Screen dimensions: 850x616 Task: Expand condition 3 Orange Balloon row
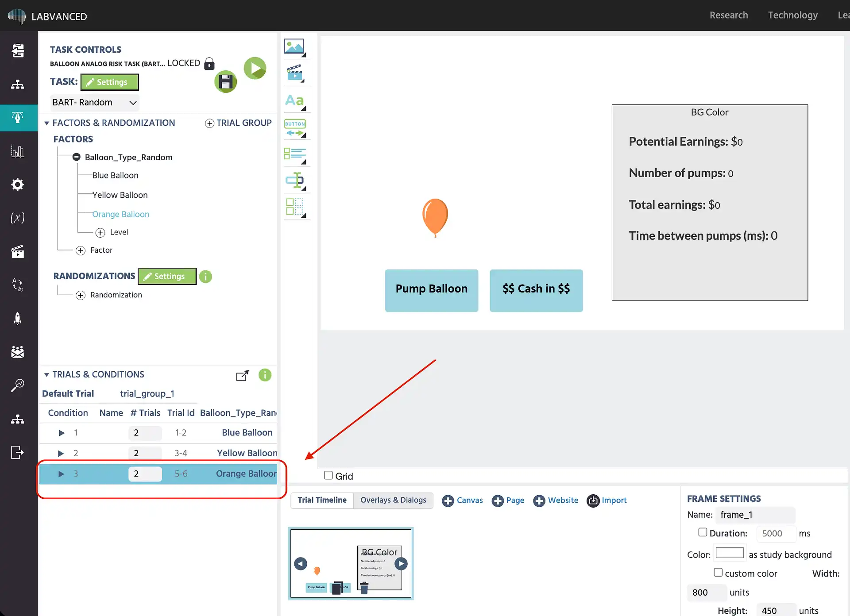61,474
